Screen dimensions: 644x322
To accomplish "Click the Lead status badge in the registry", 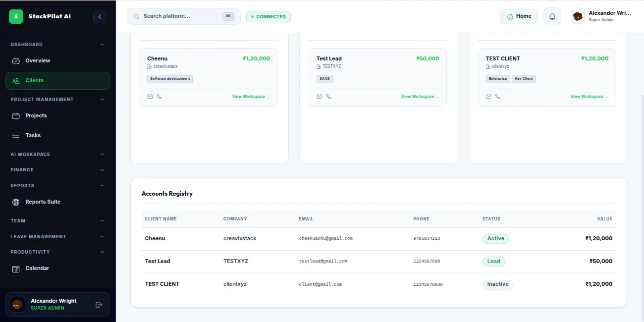I will pos(493,262).
